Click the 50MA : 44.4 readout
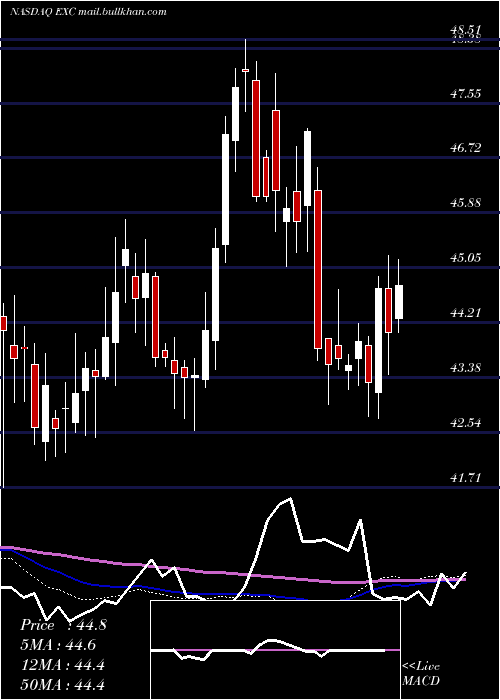500x700 pixels. 62,684
